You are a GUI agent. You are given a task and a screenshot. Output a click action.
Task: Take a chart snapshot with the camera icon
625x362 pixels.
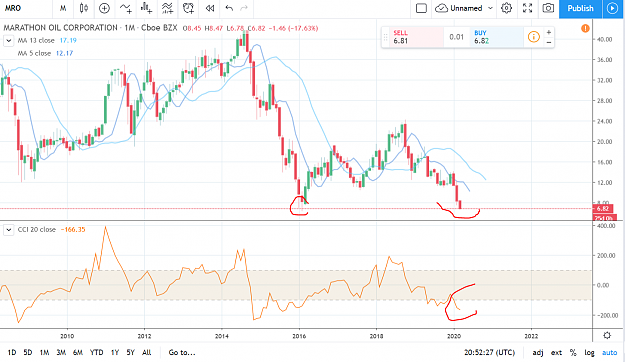(x=548, y=8)
